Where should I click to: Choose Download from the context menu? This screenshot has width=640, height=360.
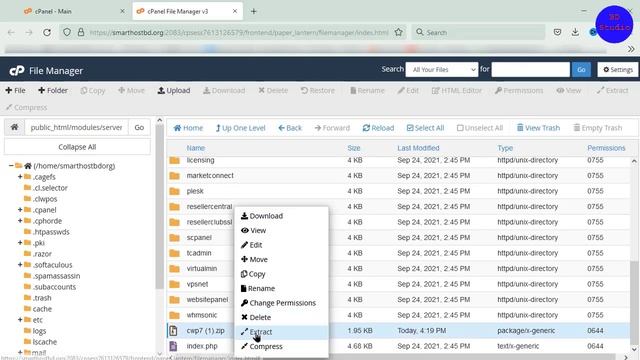click(x=281, y=216)
